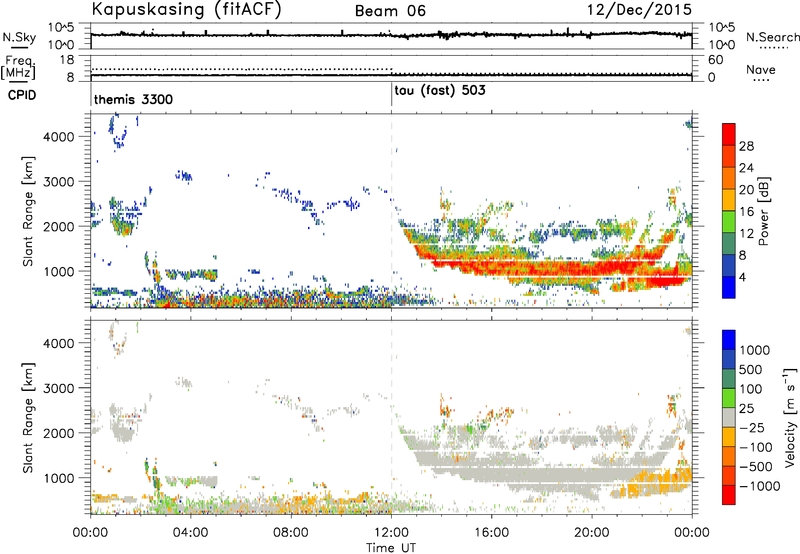The height and width of the screenshot is (554, 800).
Task: Click the N.Search legend label
Action: tap(772, 37)
